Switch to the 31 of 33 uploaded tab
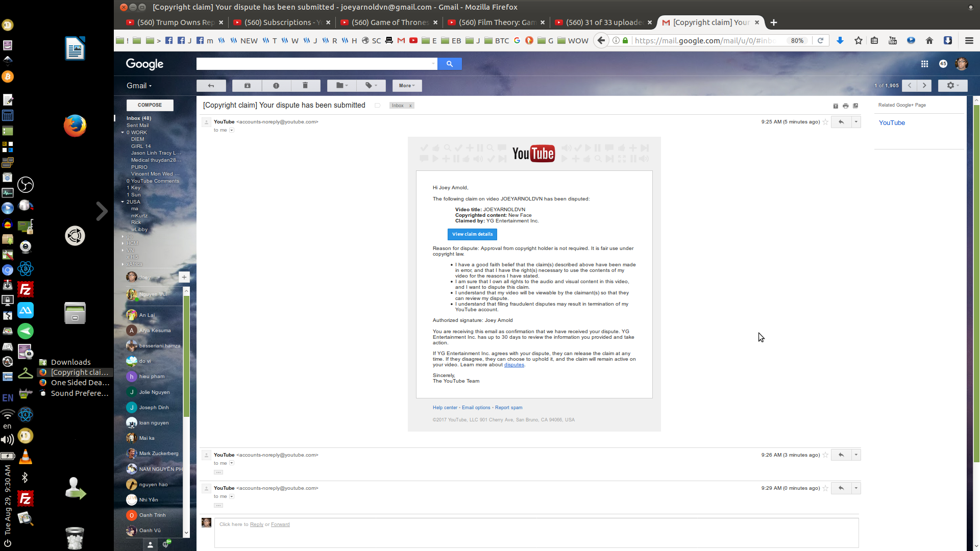This screenshot has width=980, height=551. (604, 22)
